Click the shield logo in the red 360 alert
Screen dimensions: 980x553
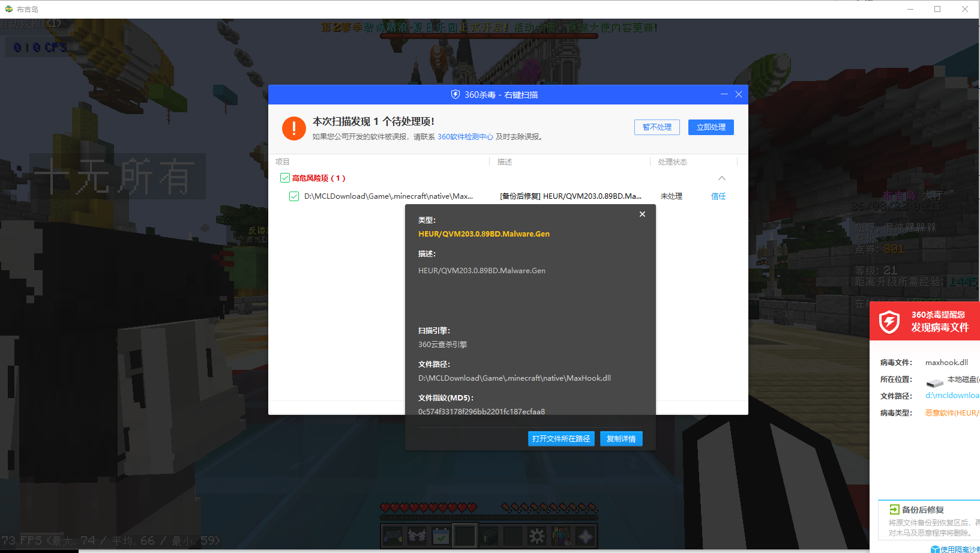pos(889,321)
